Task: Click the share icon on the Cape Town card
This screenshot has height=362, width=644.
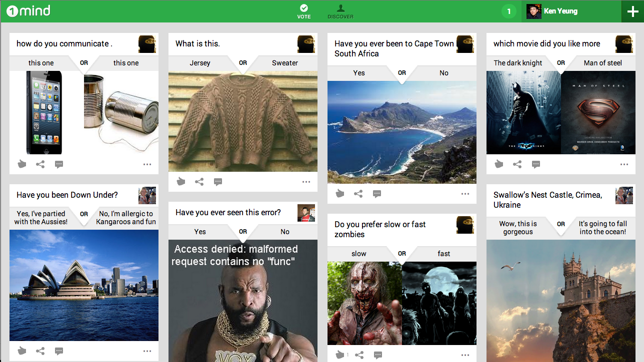Action: (358, 194)
